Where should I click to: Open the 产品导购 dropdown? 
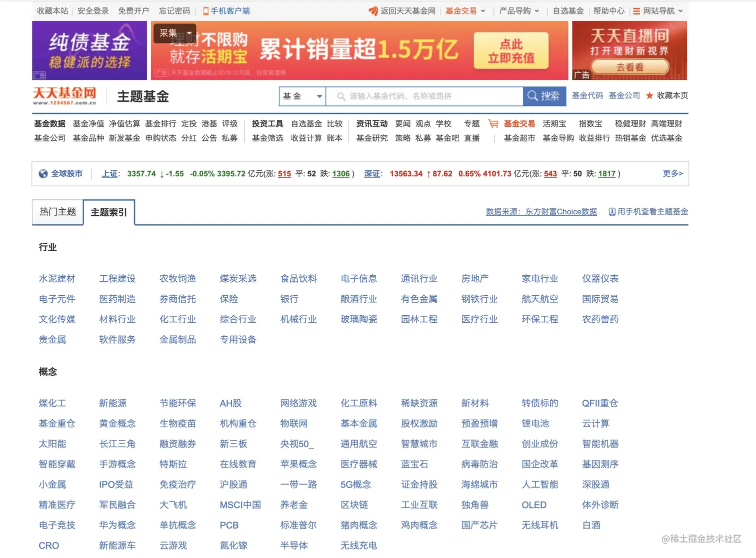[519, 10]
